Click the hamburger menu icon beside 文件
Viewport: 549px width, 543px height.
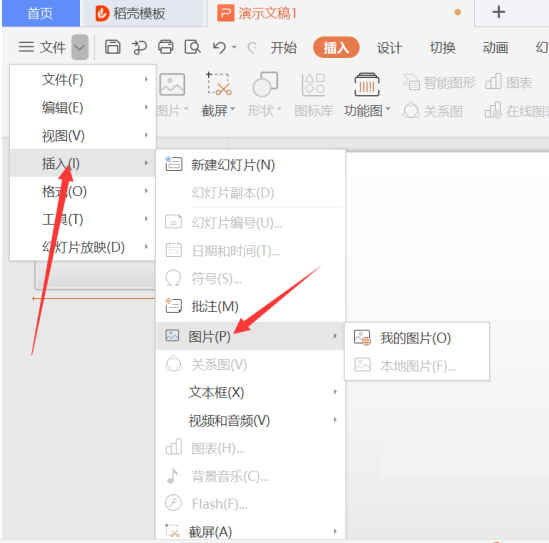pyautogui.click(x=26, y=47)
